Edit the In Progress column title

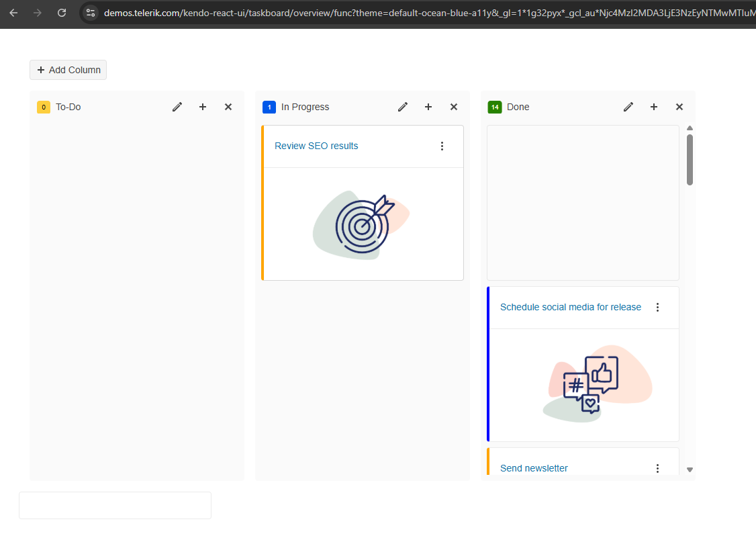403,107
